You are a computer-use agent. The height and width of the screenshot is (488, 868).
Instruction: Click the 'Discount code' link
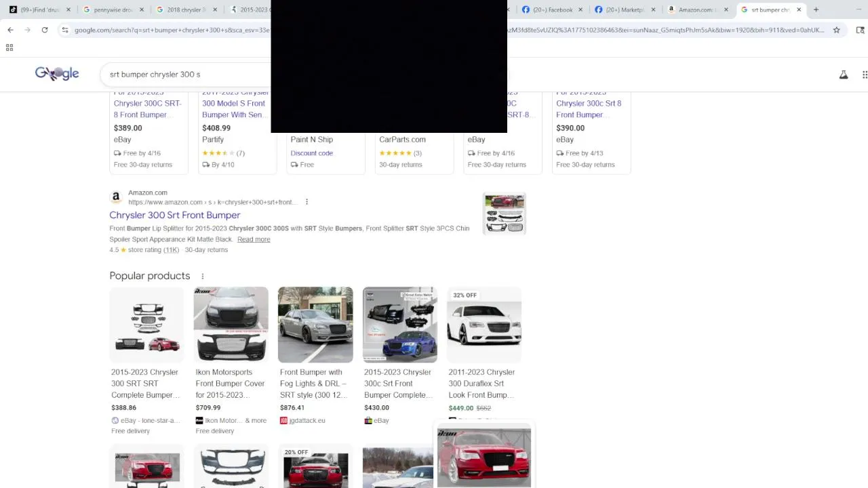312,153
